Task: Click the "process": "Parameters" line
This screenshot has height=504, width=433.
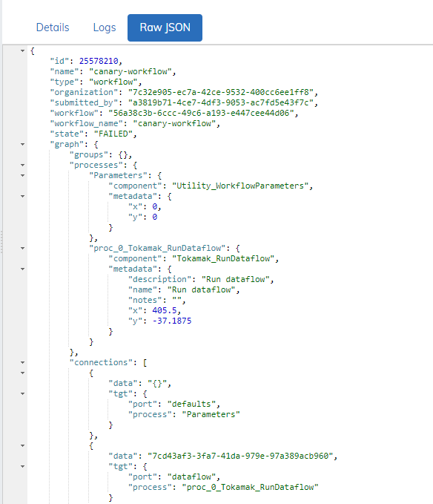Action: tap(184, 414)
